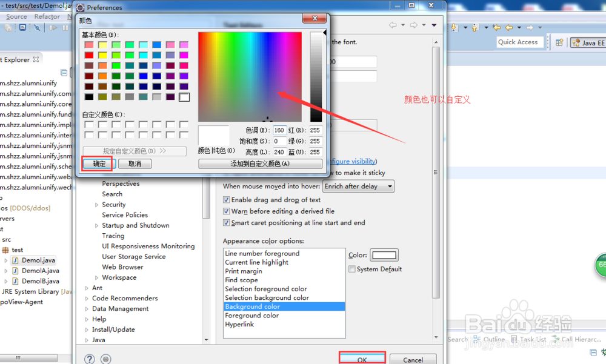Open the Refactor menu
Viewport: 606px width, 364px height.
click(47, 16)
